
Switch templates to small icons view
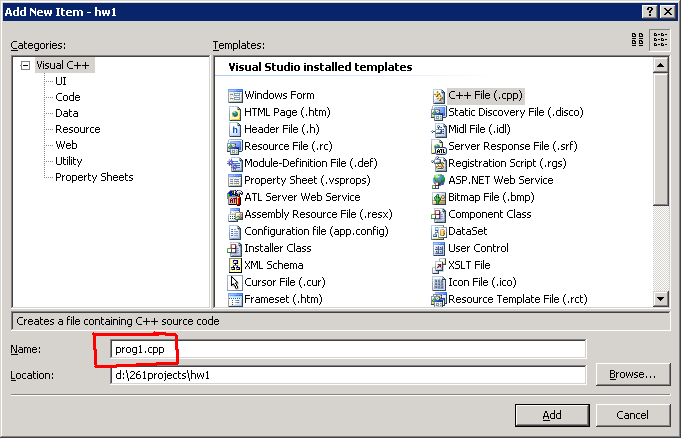point(660,40)
